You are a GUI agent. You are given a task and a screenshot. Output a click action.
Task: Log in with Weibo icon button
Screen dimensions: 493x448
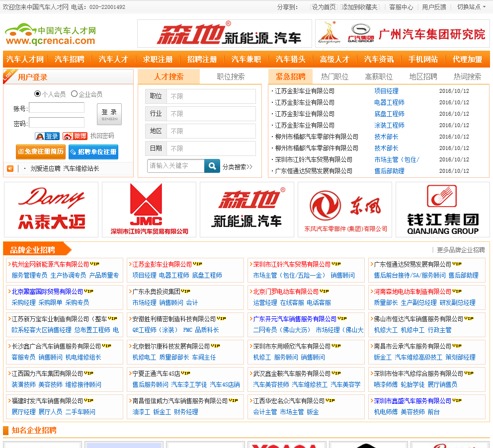click(x=75, y=136)
